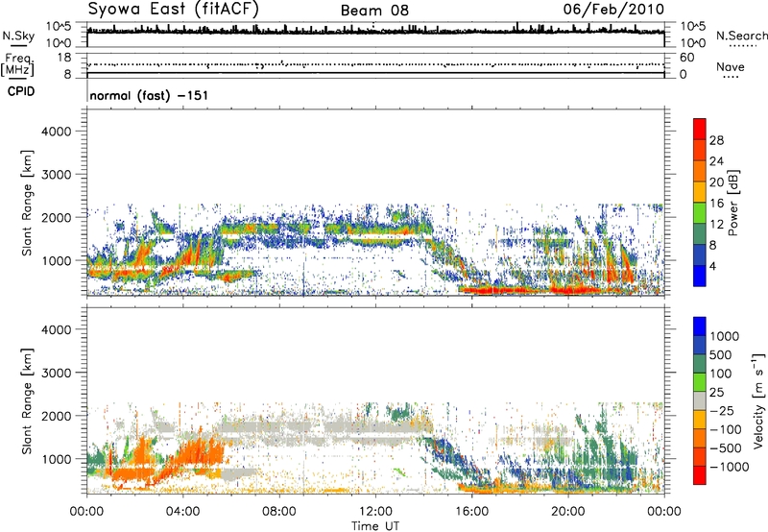Click the -1000 label on Velocity colorbar
This screenshot has height=532, width=768.
point(729,467)
